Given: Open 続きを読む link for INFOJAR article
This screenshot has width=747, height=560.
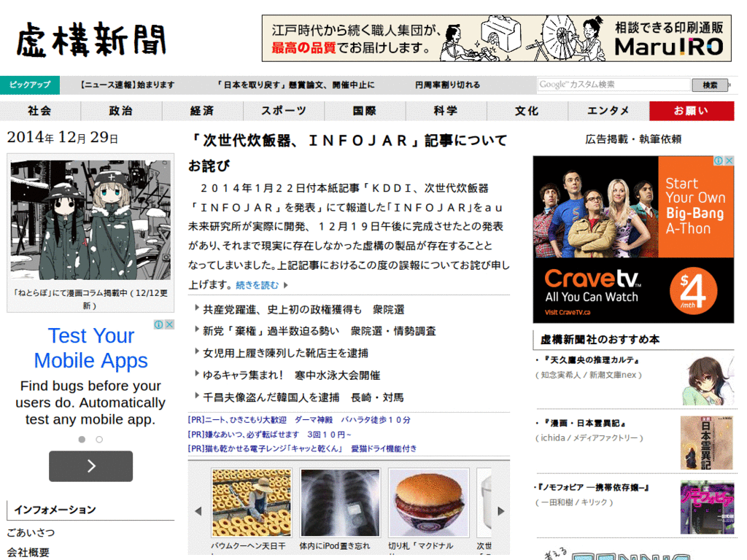Looking at the screenshot, I should coord(258,285).
